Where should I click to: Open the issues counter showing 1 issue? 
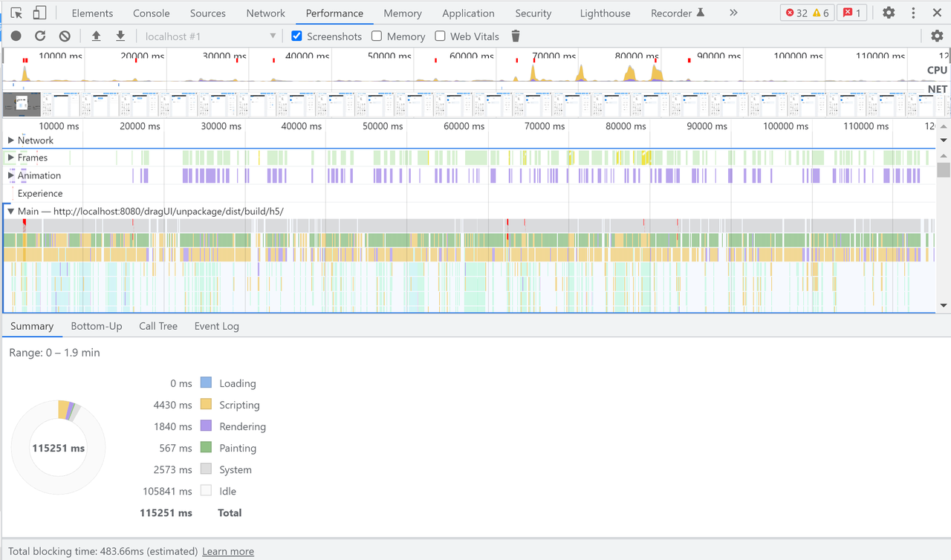[851, 12]
